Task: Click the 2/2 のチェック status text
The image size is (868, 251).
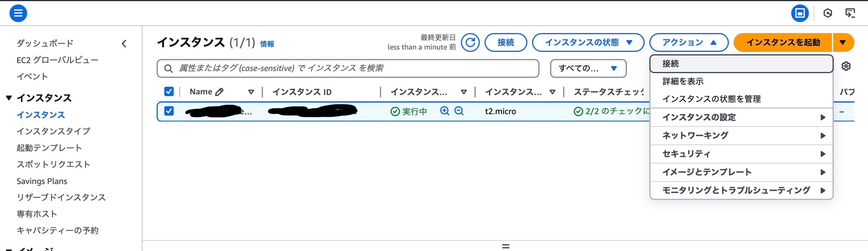Action: pyautogui.click(x=617, y=111)
